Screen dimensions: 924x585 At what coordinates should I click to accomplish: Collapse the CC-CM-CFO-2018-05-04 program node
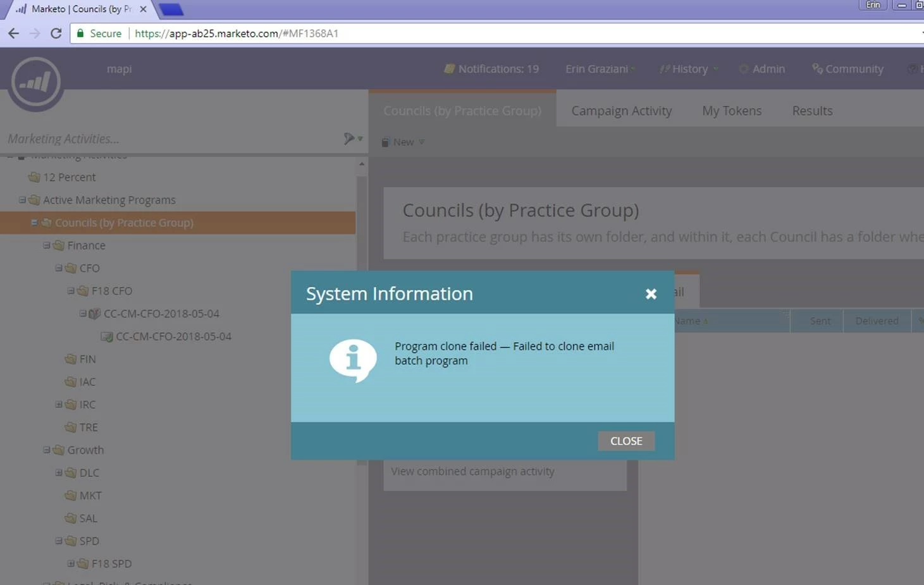click(82, 314)
